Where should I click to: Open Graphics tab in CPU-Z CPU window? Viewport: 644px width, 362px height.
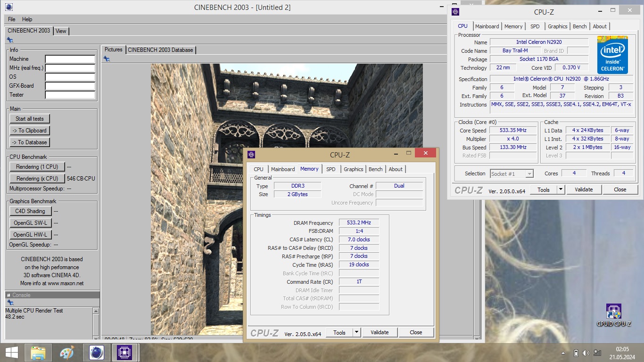pos(558,26)
